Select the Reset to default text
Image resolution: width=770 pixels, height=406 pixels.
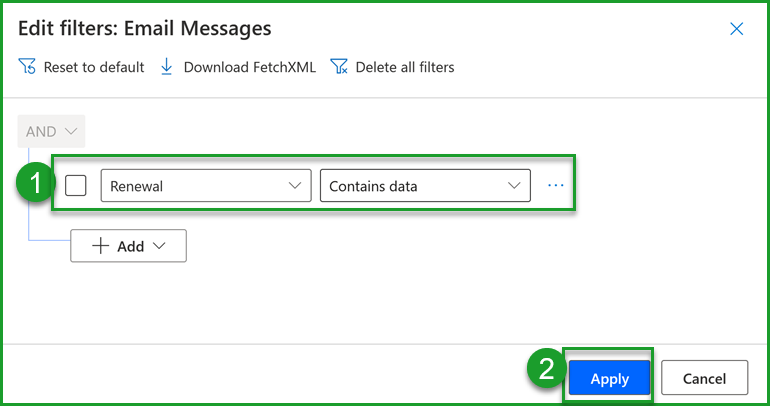pyautogui.click(x=94, y=67)
